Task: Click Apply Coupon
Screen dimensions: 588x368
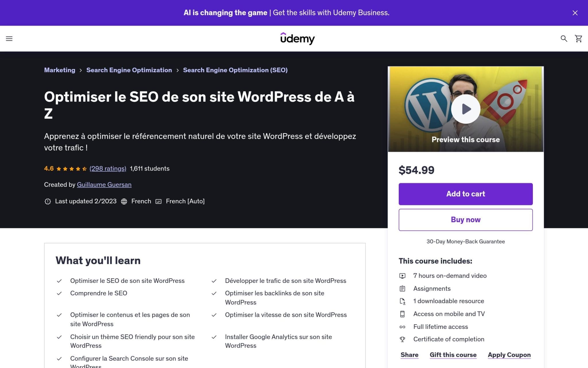Action: click(509, 355)
